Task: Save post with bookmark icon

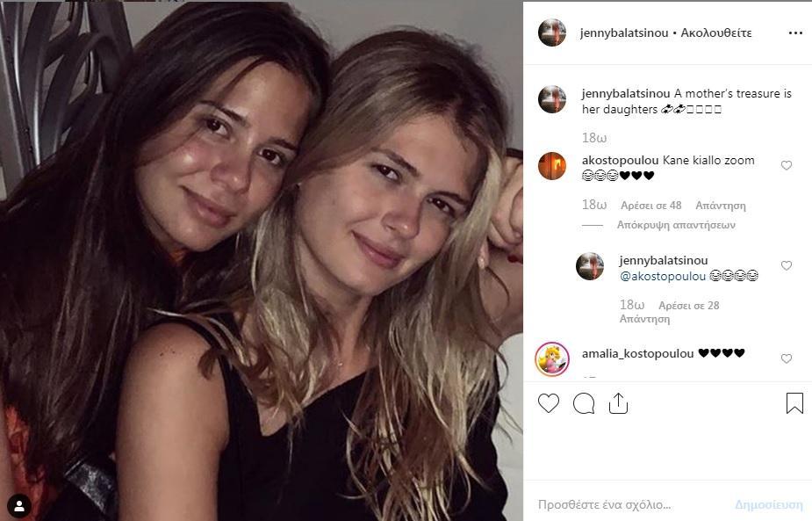Action: [x=794, y=402]
